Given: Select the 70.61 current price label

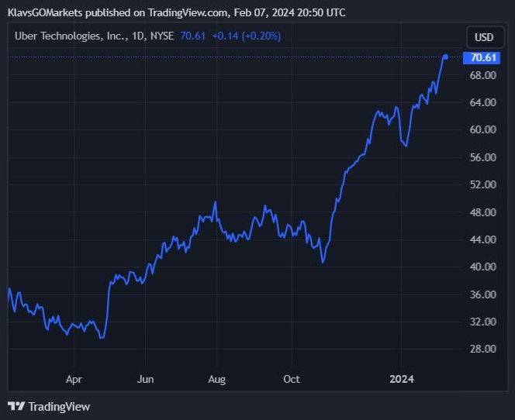Looking at the screenshot, I should tap(482, 58).
